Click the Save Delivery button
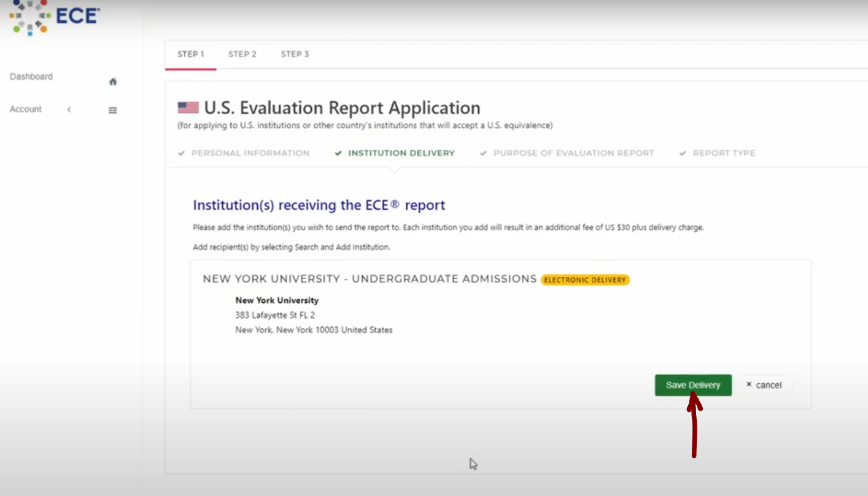Image resolution: width=868 pixels, height=496 pixels. click(x=693, y=385)
